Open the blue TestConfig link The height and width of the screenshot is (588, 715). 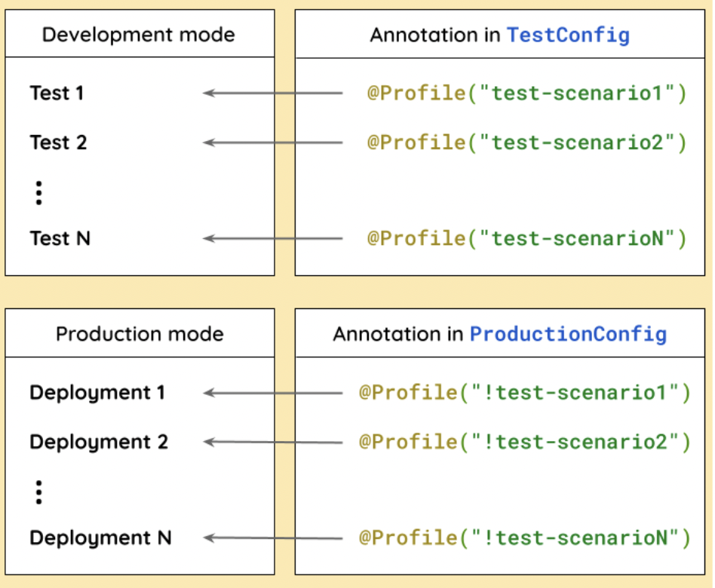coord(568,35)
